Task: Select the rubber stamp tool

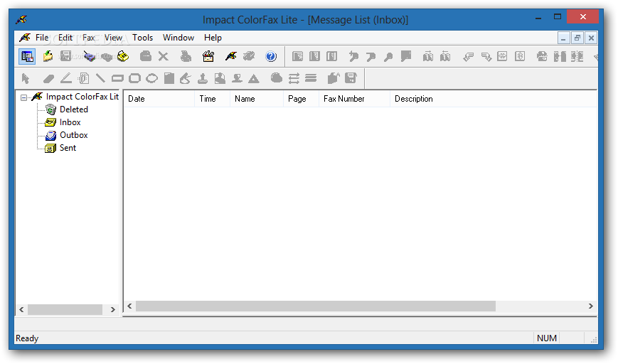Action: pyautogui.click(x=203, y=78)
